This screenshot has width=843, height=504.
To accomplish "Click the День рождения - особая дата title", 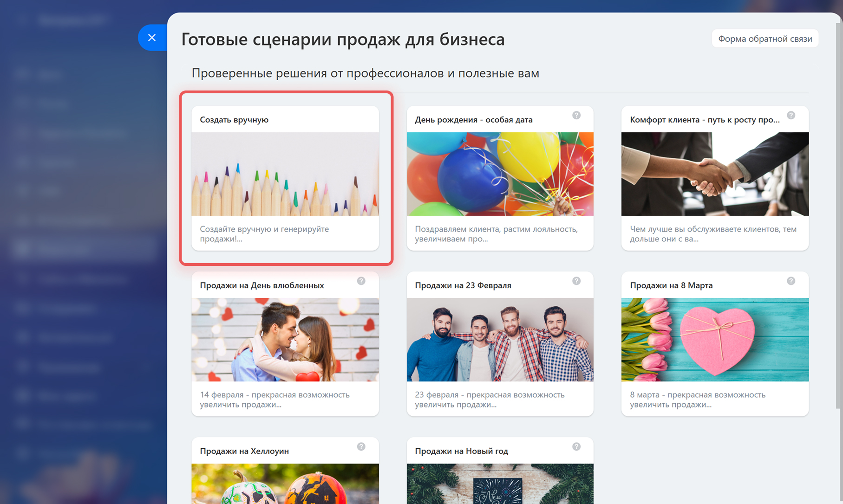I will (474, 120).
